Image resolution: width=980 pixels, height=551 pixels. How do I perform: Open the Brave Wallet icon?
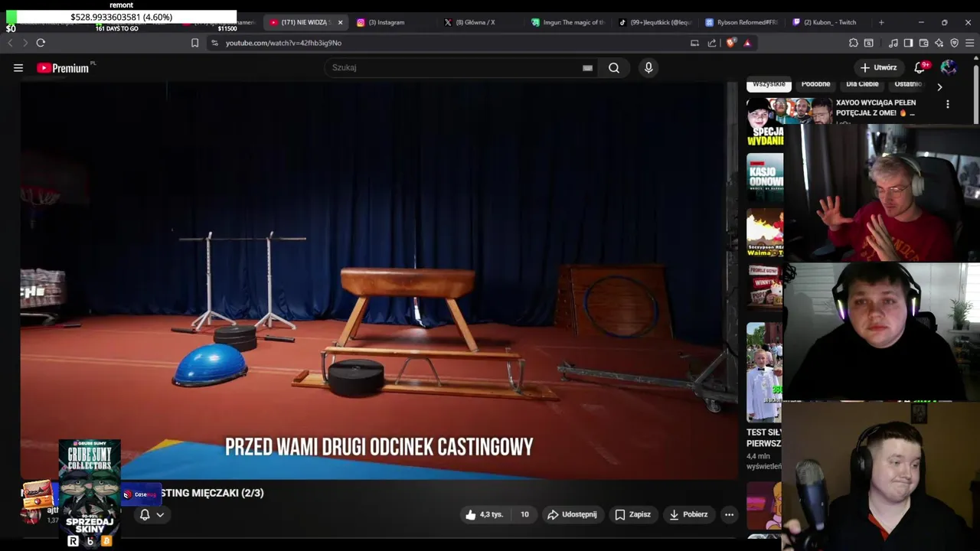[x=923, y=43]
